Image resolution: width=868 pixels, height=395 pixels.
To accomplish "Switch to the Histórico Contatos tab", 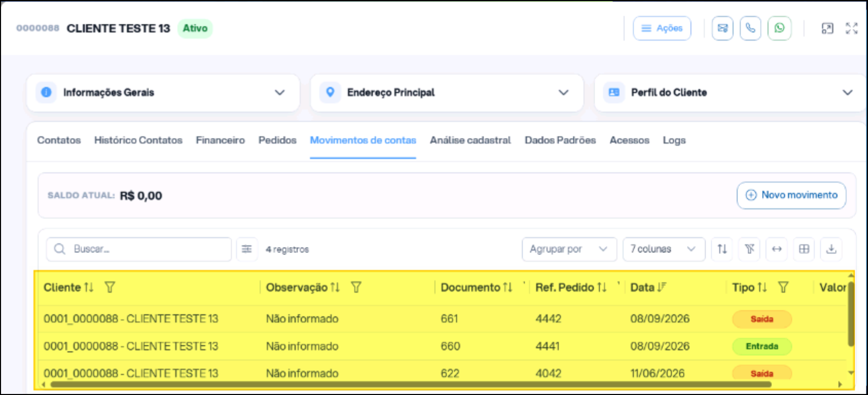I will pyautogui.click(x=138, y=140).
